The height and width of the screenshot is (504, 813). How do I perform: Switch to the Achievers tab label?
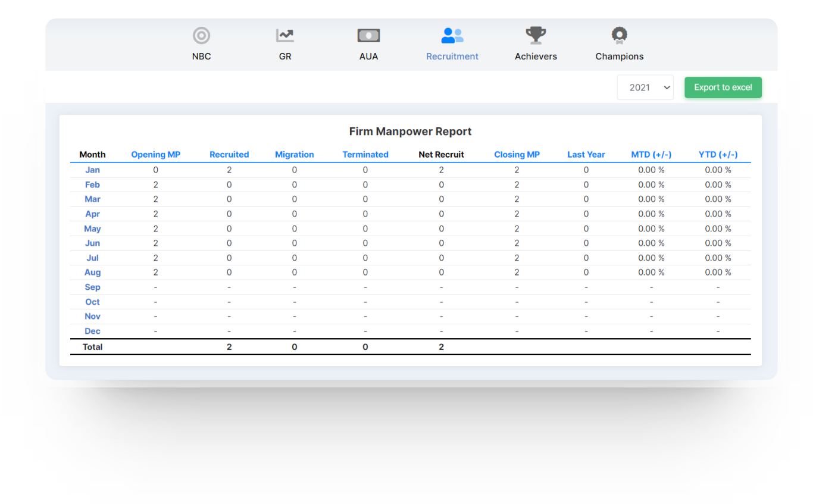[536, 57]
